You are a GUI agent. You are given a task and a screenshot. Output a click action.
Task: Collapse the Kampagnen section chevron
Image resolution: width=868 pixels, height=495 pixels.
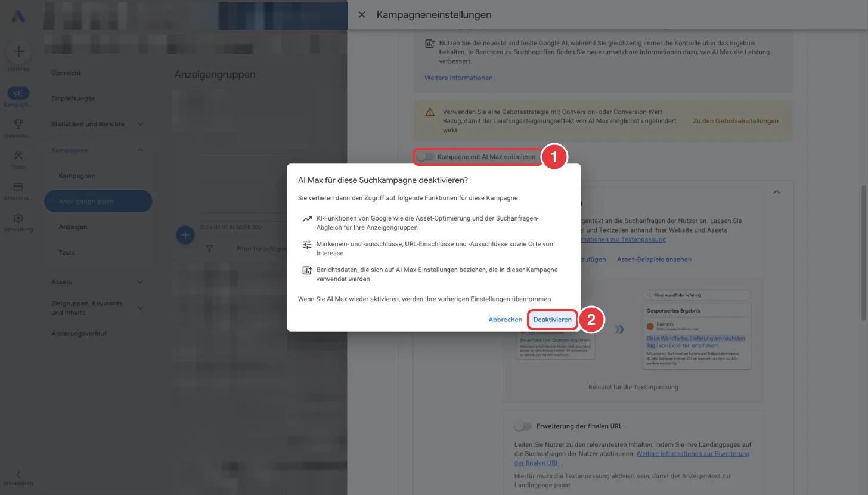click(141, 150)
